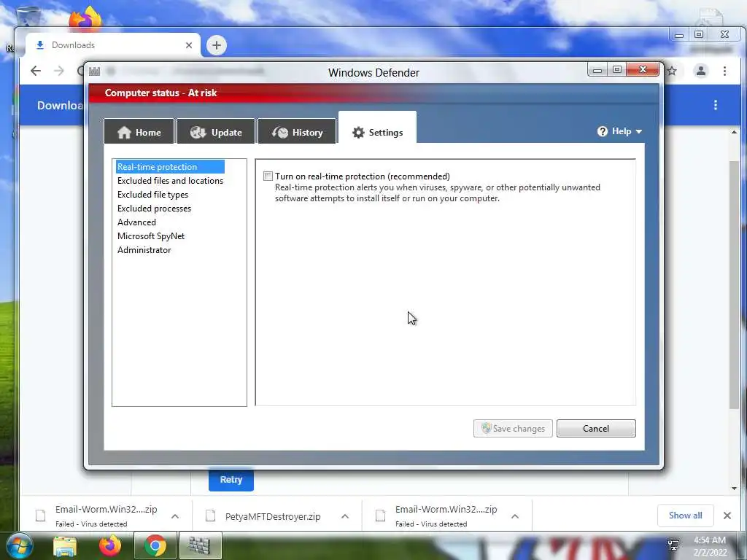The height and width of the screenshot is (560, 747).
Task: Click the Update tab globe icon
Action: click(198, 133)
